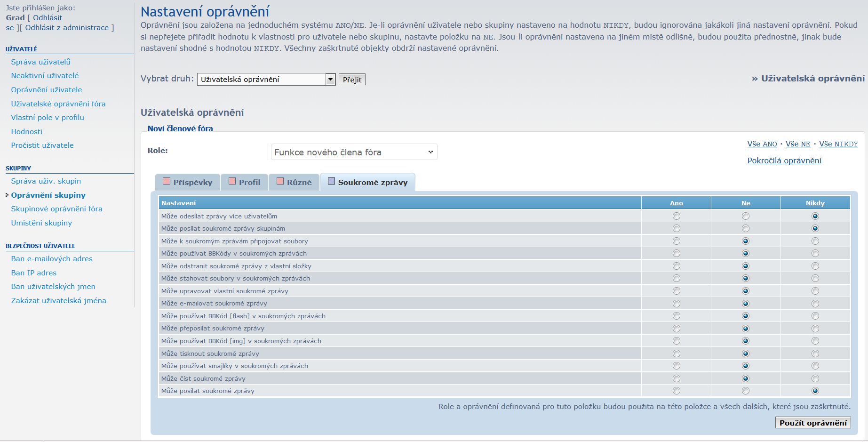868x442 pixels.
Task: Select Ano for 'Může odesílat zprávy více uživatelům'
Action: 676,216
